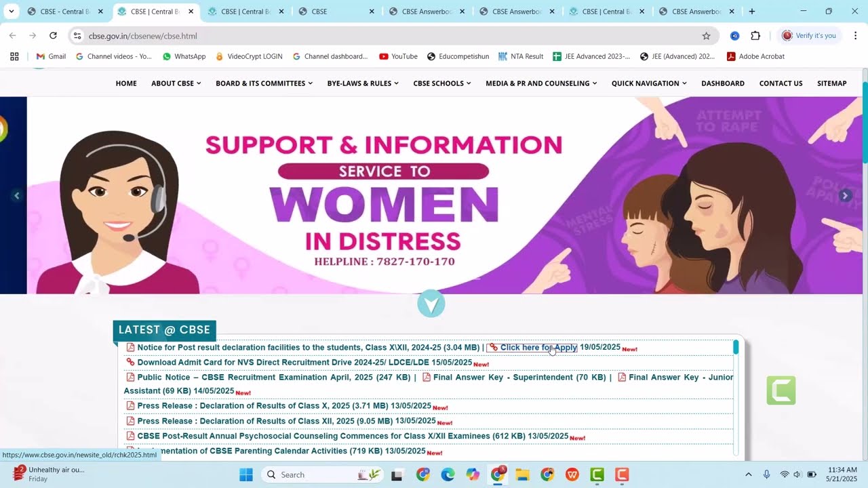Click the address bar URL field
The width and height of the screenshot is (868, 488).
[393, 36]
